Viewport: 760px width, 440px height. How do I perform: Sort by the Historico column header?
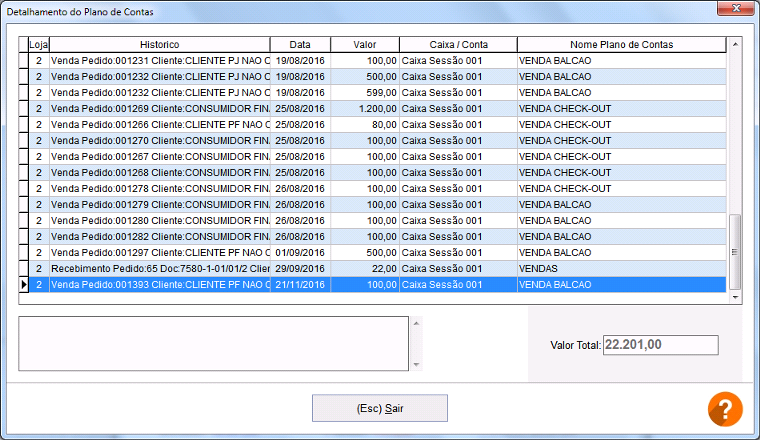point(160,45)
